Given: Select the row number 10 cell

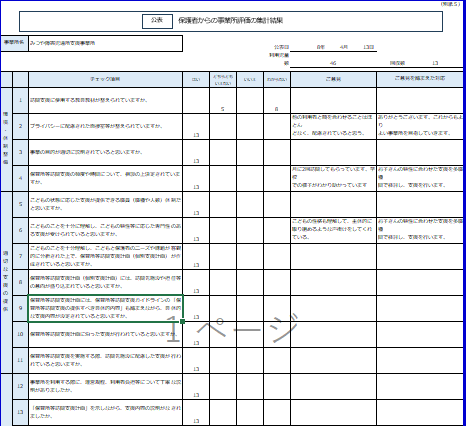Looking at the screenshot, I should (21, 334).
